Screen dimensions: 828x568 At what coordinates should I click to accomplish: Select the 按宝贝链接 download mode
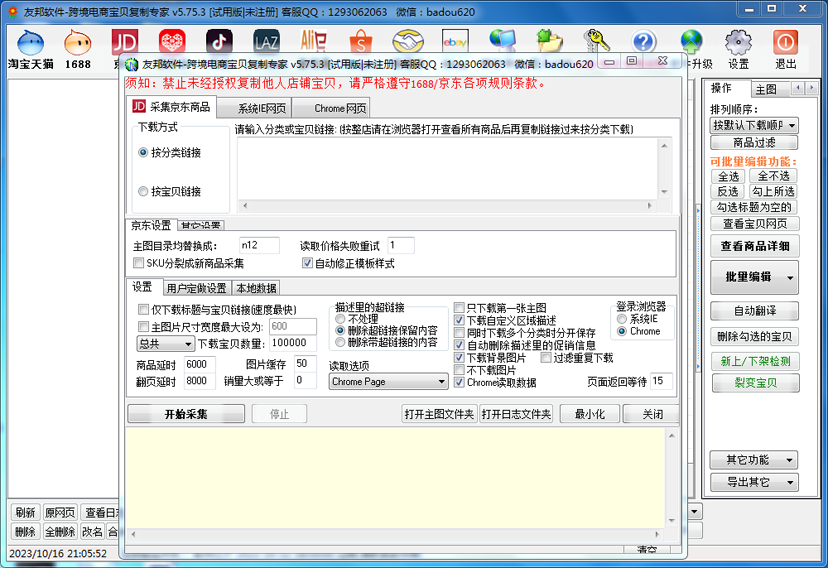click(x=143, y=191)
